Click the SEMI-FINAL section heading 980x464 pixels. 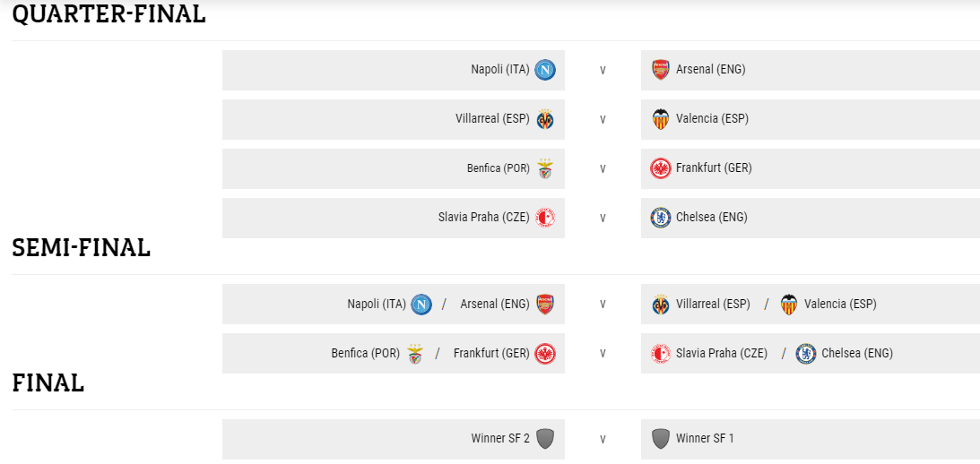(82, 248)
